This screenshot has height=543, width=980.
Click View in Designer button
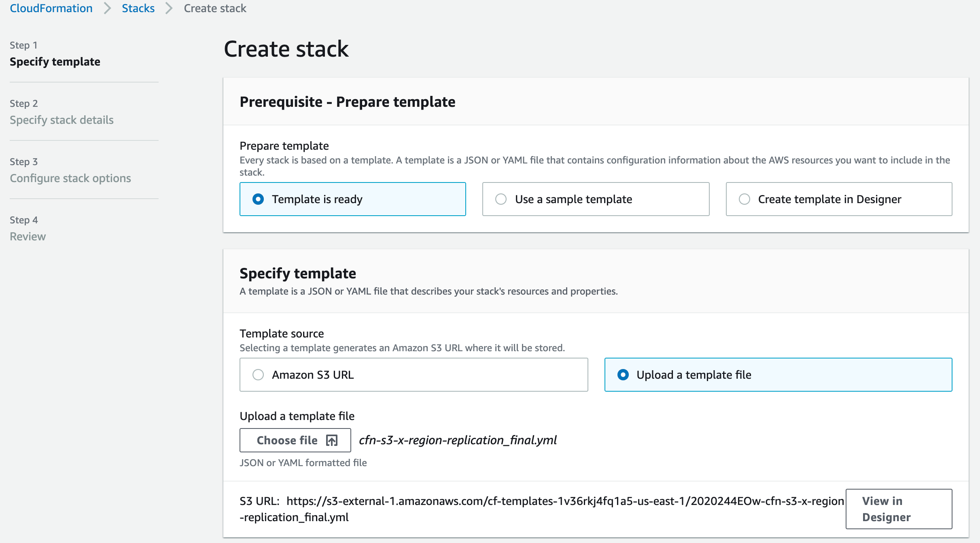coord(898,509)
